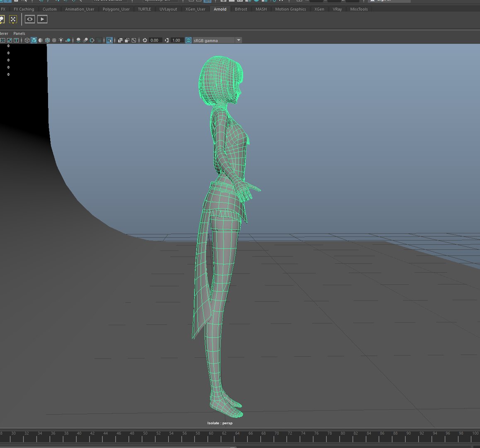
Task: Toggle screen space ambient occlusion icon
Action: 78,40
